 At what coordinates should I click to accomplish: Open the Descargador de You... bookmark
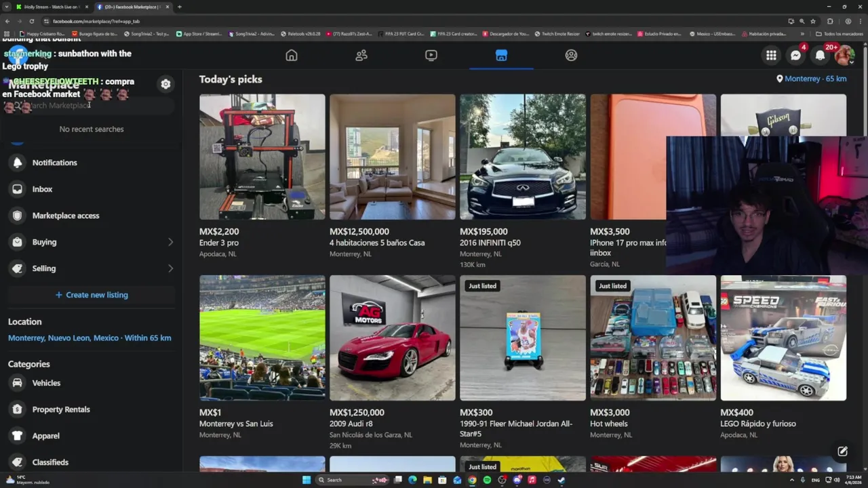pos(505,33)
